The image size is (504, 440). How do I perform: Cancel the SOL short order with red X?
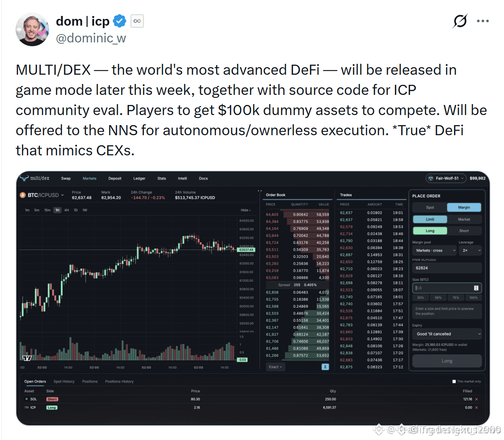tap(476, 399)
